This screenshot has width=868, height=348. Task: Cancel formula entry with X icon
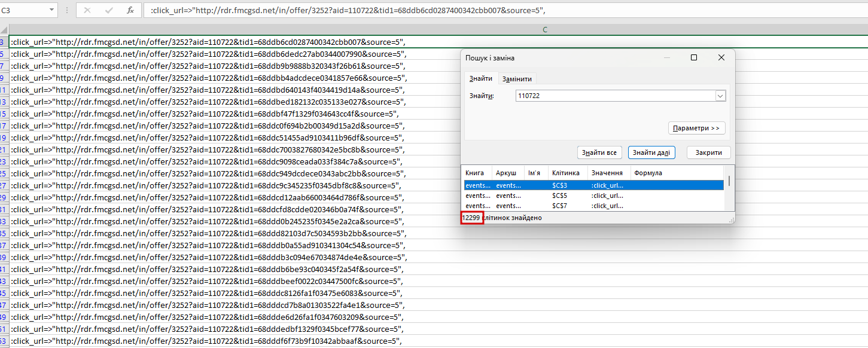[87, 10]
